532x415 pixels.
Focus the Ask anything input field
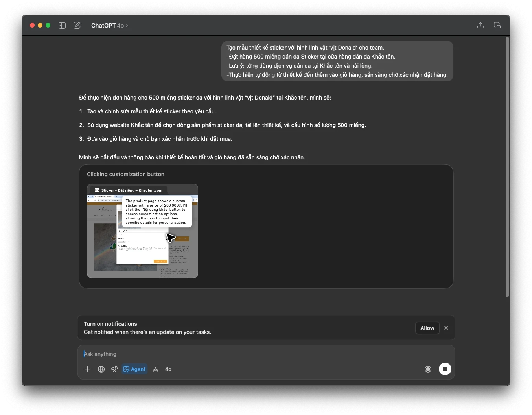pyautogui.click(x=266, y=354)
